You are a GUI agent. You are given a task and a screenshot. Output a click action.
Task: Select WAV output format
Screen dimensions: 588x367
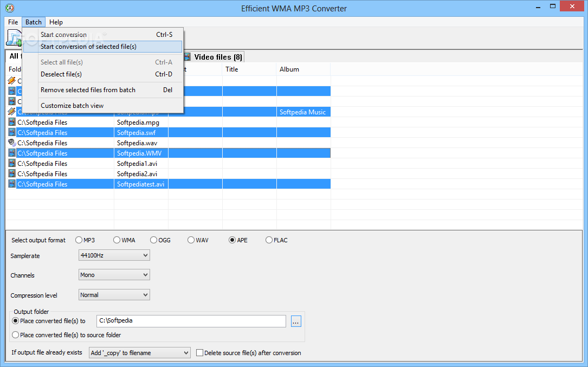click(191, 240)
